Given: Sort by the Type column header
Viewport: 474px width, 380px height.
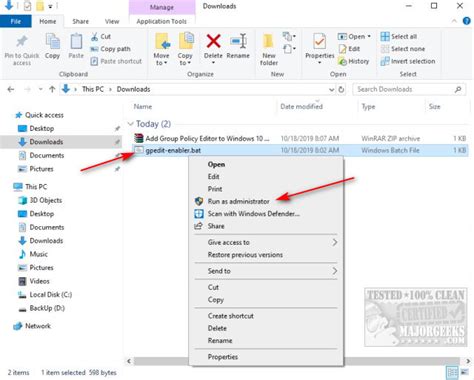Looking at the screenshot, I should click(368, 107).
